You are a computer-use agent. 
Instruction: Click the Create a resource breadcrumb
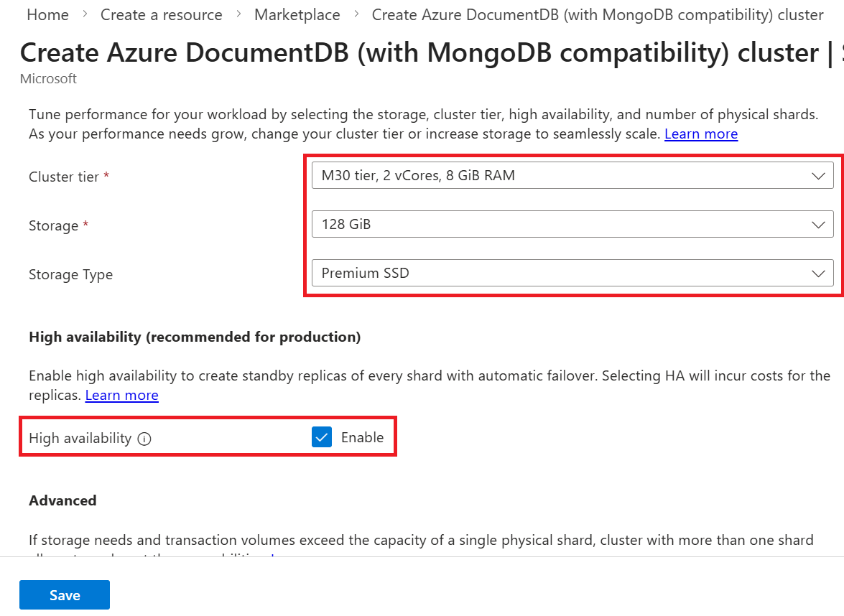click(161, 14)
